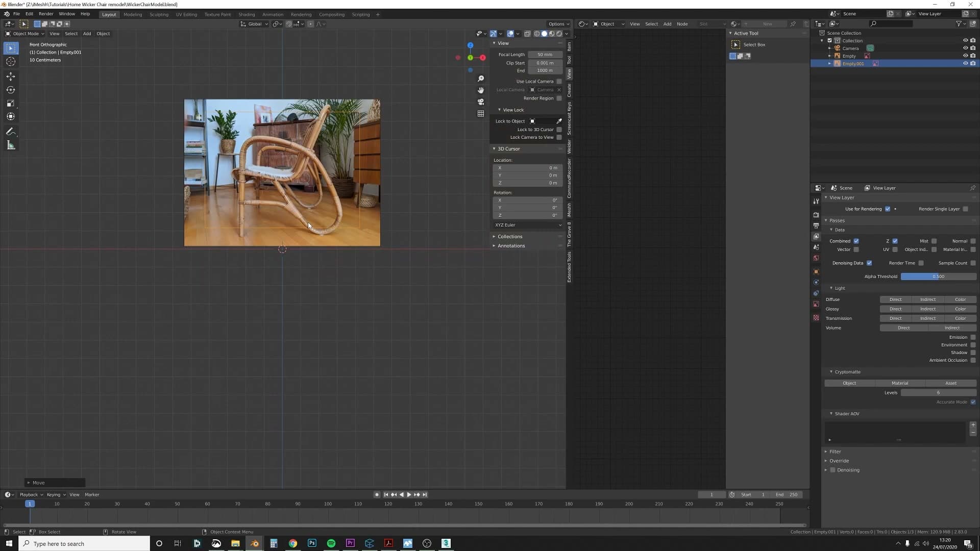Open World properties tab icon

point(816,258)
